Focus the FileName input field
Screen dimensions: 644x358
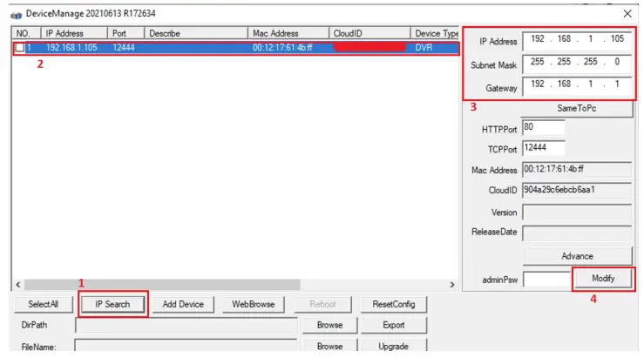(x=186, y=345)
